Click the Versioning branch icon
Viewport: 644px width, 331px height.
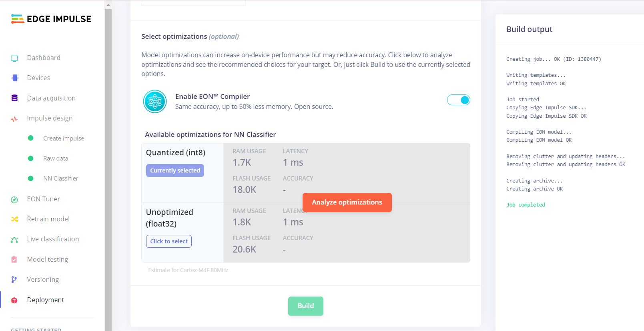14,280
